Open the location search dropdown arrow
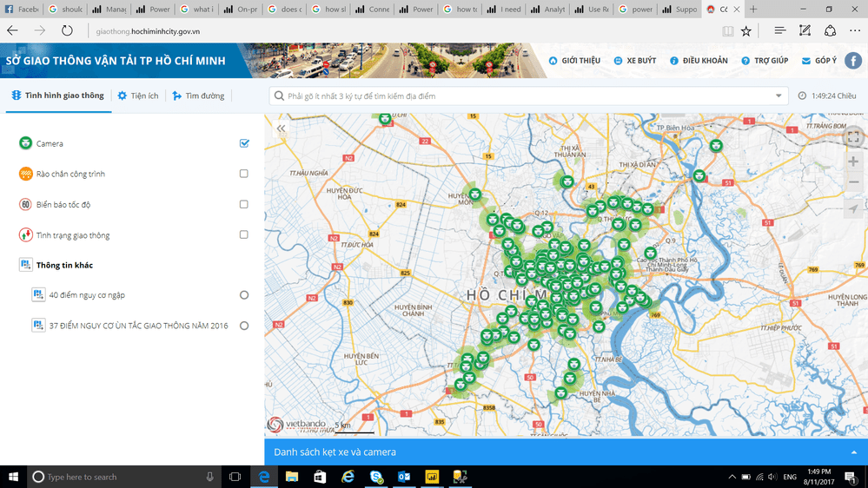 [x=779, y=96]
